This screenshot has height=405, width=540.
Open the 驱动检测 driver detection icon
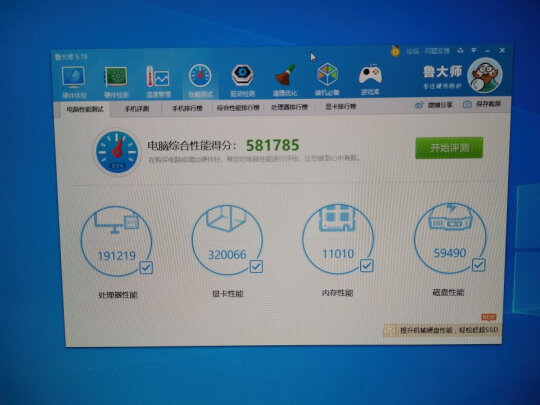tap(242, 75)
